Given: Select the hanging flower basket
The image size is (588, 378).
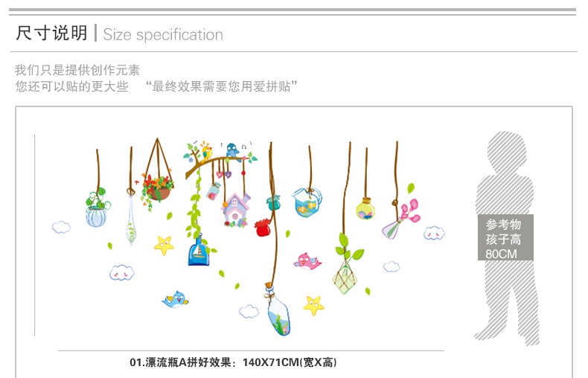Looking at the screenshot, I should point(158,175).
